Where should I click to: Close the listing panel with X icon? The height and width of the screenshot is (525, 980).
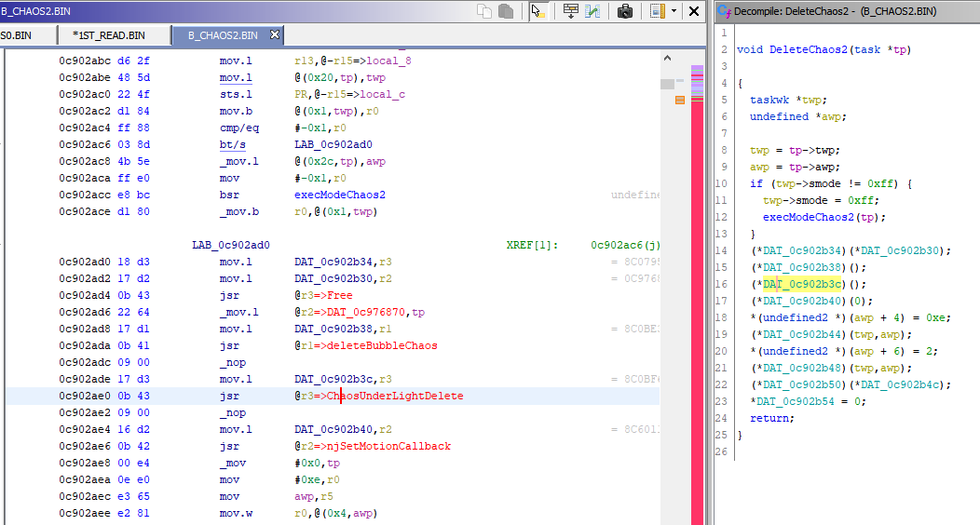(693, 11)
